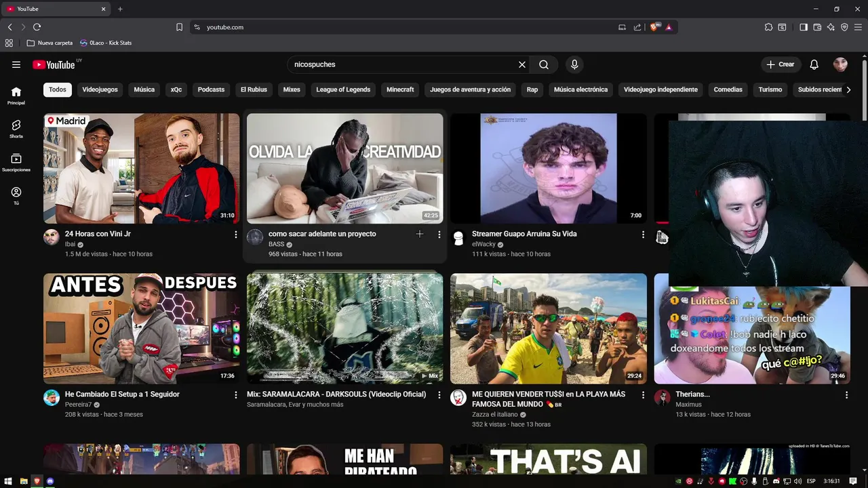Open the Zazza el italiano channel link
Image resolution: width=868 pixels, height=488 pixels.
click(495, 414)
